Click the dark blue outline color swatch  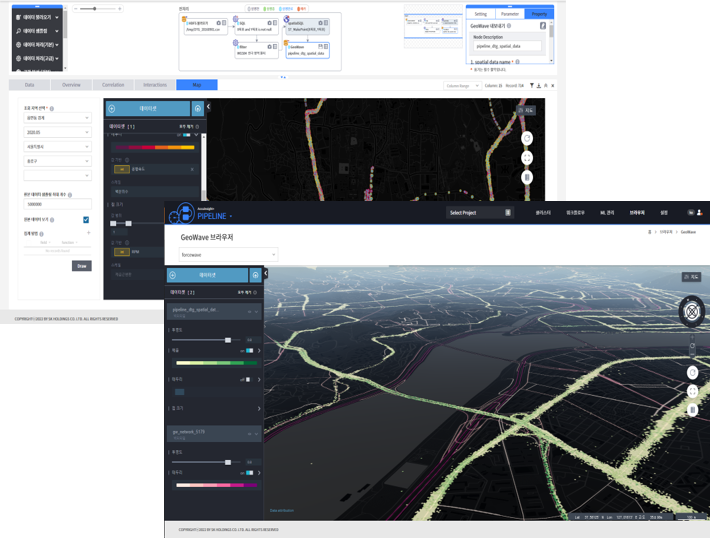(x=179, y=392)
